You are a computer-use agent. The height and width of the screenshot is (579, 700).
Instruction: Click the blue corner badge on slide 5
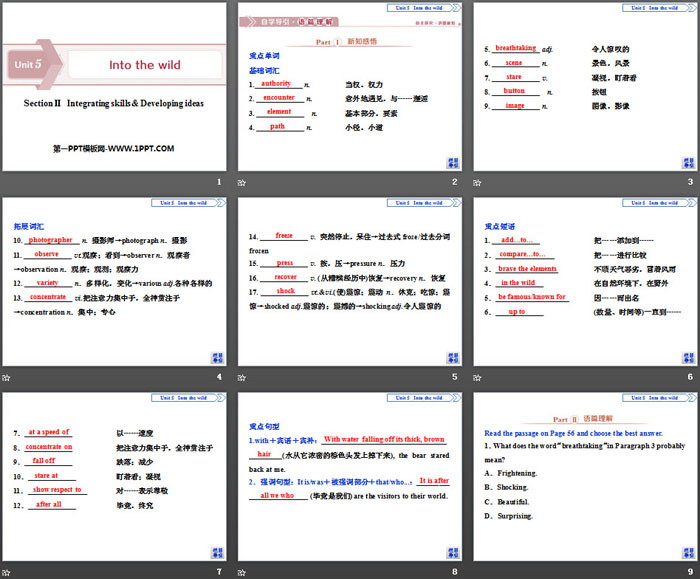click(x=451, y=356)
